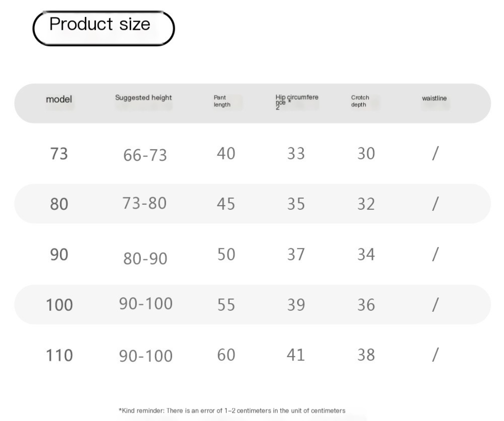
Task: Select pant length value 60
Action: [226, 355]
